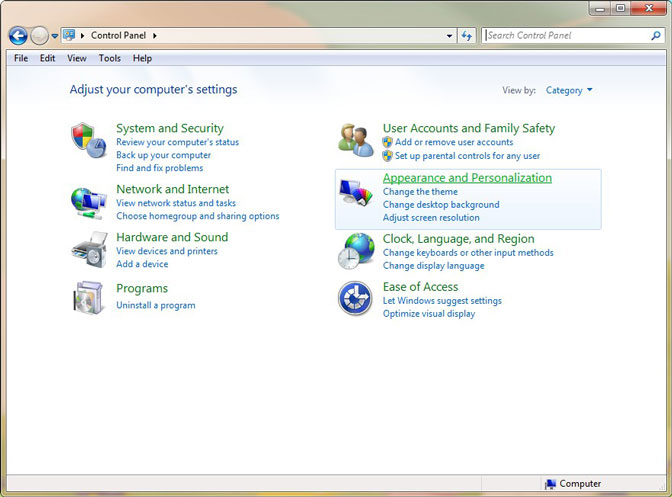Click Change desktop background
This screenshot has height=497, width=672.
[x=441, y=205]
